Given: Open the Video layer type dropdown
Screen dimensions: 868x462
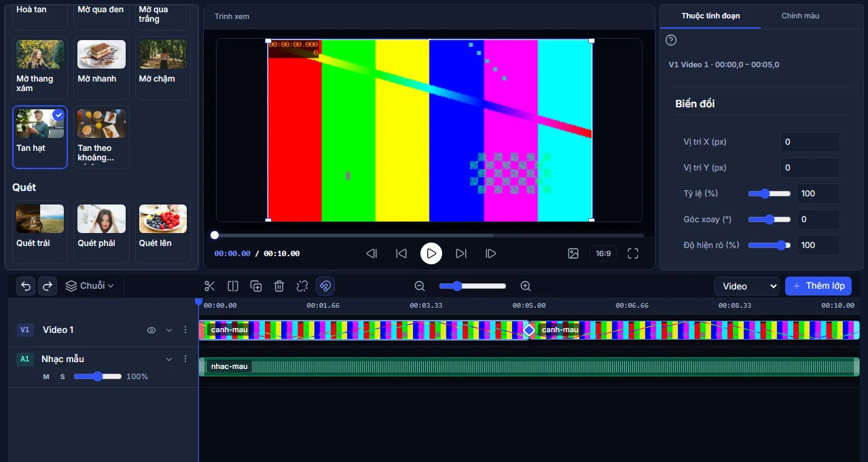Looking at the screenshot, I should pos(746,286).
